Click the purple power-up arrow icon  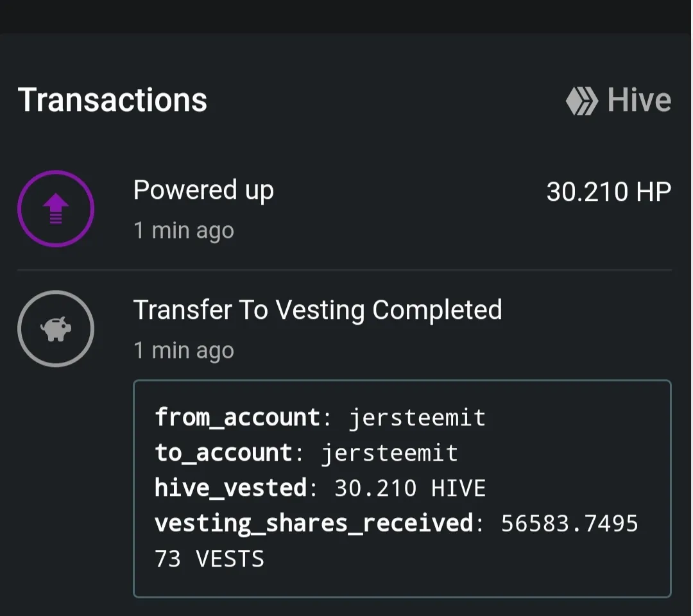pos(56,208)
